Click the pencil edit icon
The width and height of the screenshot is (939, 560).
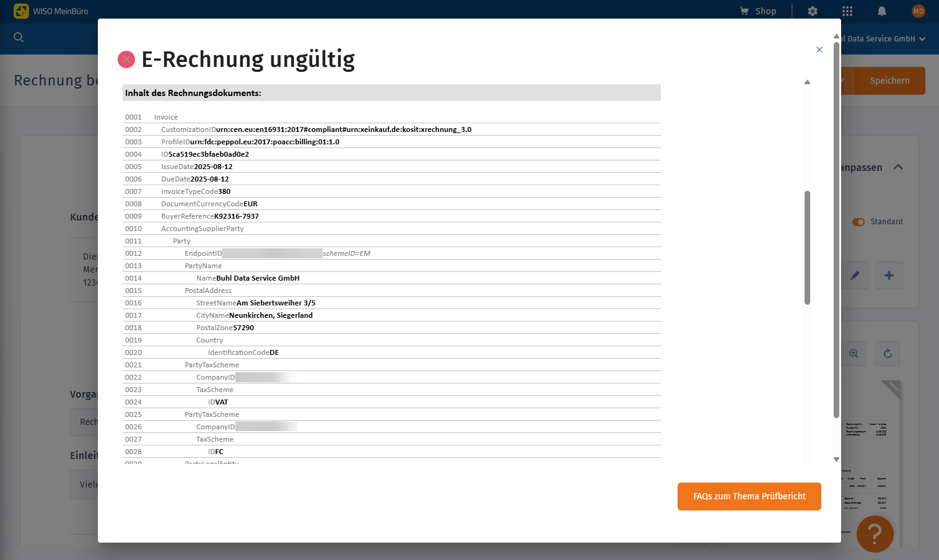(x=855, y=275)
